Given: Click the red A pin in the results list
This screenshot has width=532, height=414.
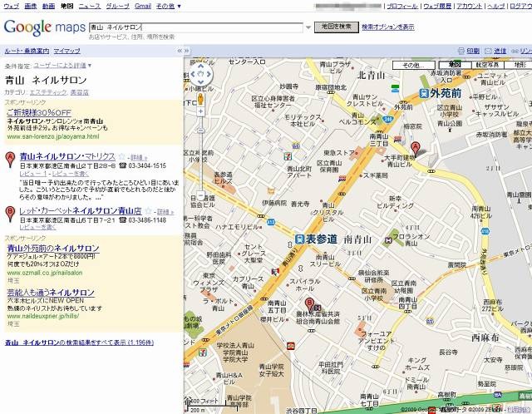Looking at the screenshot, I should (11, 160).
